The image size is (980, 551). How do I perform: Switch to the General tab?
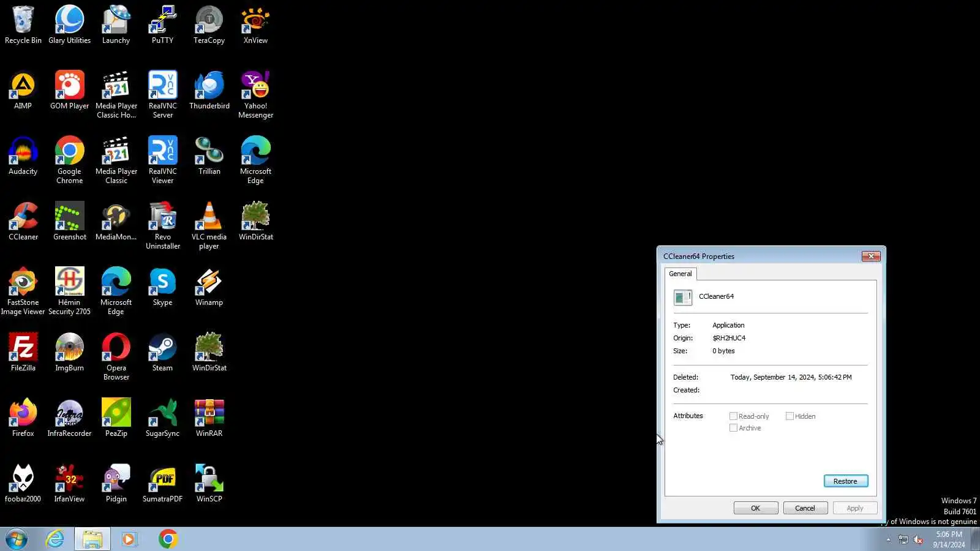coord(680,274)
